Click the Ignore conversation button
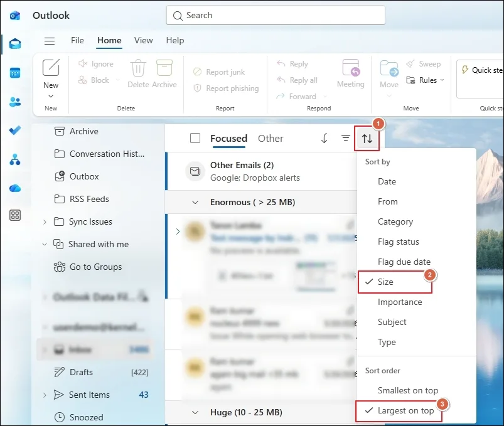 pyautogui.click(x=96, y=64)
